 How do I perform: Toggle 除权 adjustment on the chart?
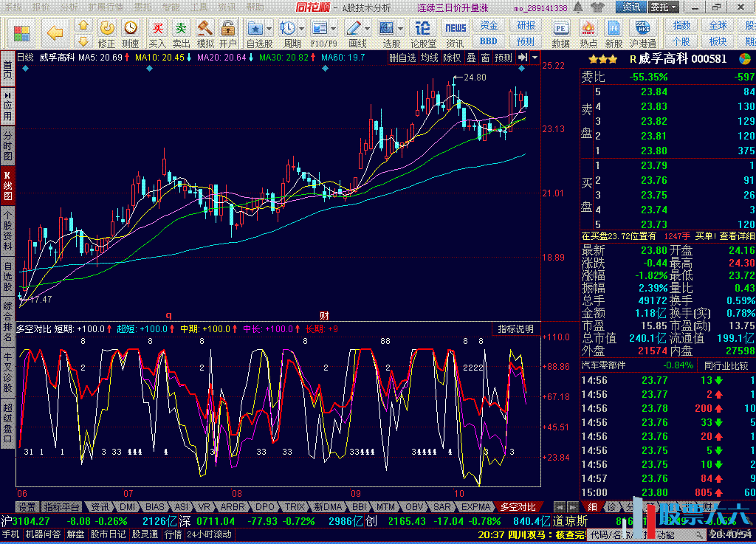click(452, 58)
